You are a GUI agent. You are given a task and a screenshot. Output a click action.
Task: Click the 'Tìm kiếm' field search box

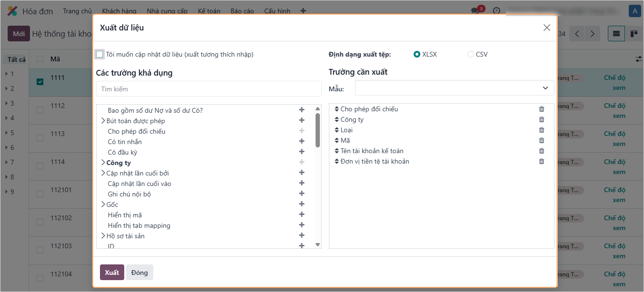click(208, 89)
